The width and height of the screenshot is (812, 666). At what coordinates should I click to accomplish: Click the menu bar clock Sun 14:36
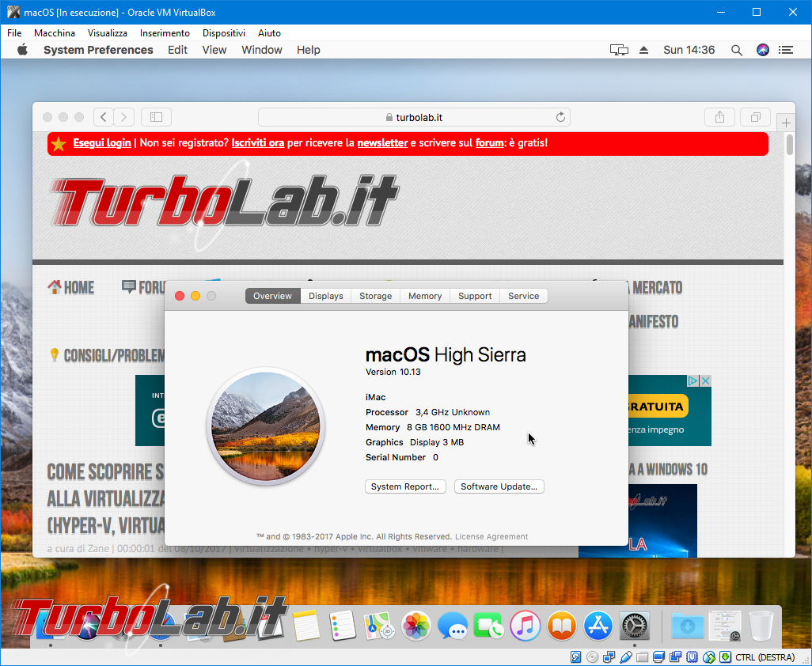click(x=689, y=50)
